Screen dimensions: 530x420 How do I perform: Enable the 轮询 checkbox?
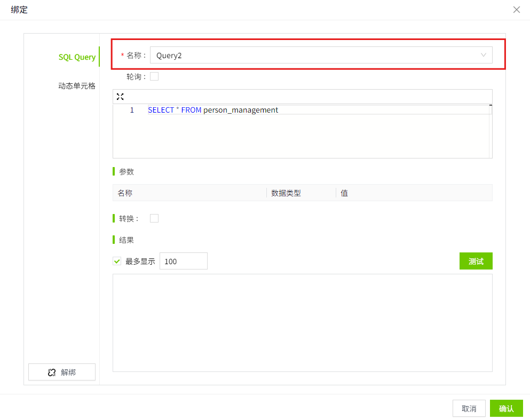pyautogui.click(x=154, y=76)
